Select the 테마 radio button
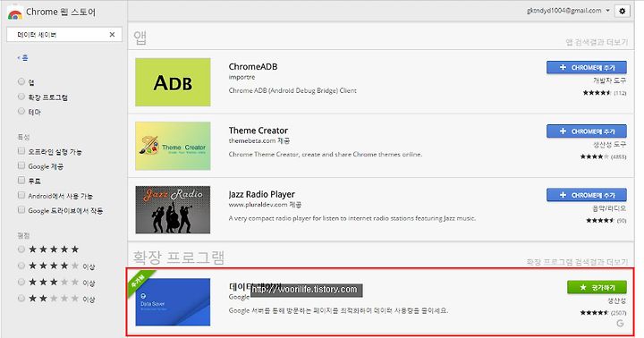Image resolution: width=644 pixels, height=338 pixels. pyautogui.click(x=21, y=111)
